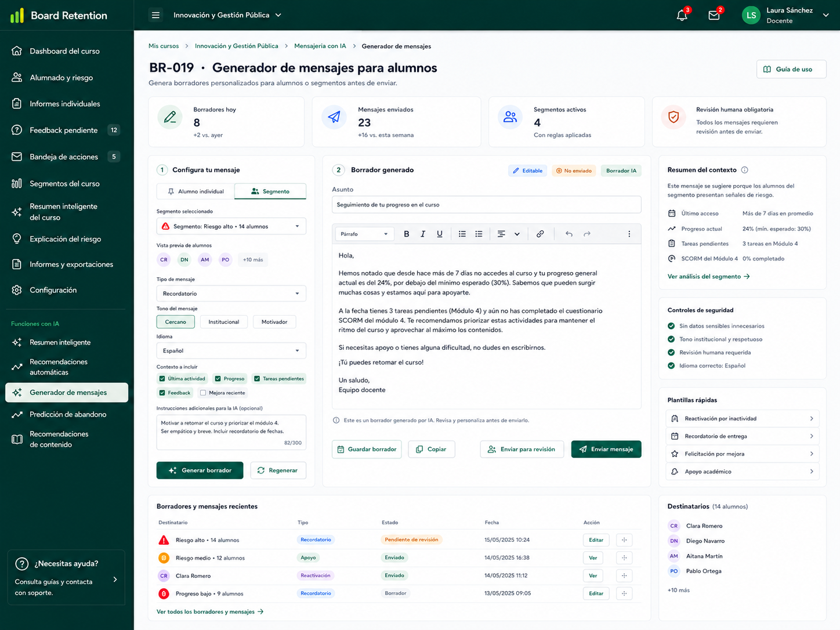This screenshot has width=840, height=630.
Task: Apply underline formatting in editor toolbar
Action: (x=440, y=234)
